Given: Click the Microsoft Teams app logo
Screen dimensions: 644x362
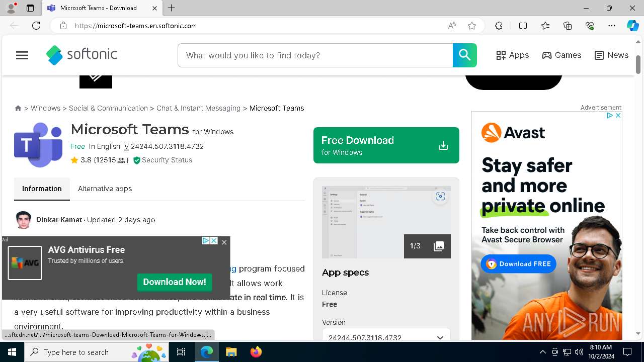Looking at the screenshot, I should (x=38, y=145).
